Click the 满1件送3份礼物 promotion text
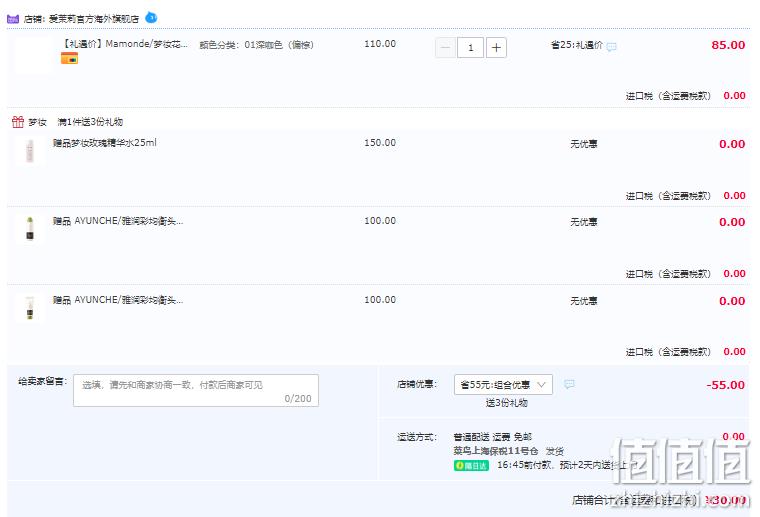This screenshot has width=760, height=517. pos(90,122)
